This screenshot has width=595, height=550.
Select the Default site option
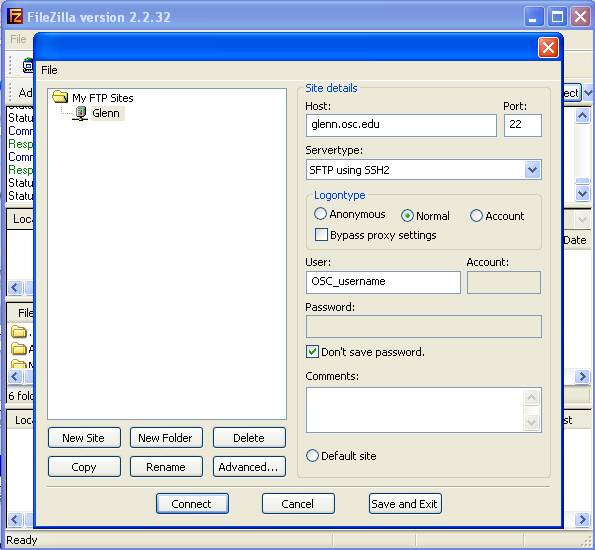click(x=312, y=455)
